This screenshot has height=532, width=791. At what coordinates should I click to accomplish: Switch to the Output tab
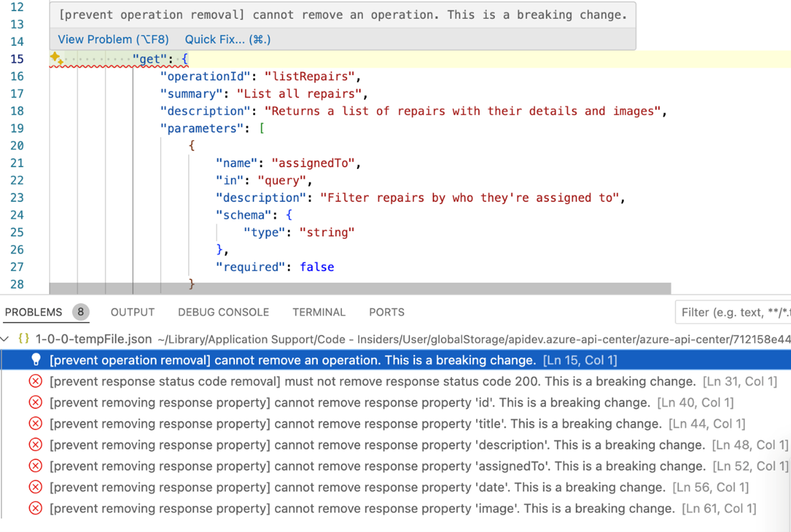click(x=132, y=312)
